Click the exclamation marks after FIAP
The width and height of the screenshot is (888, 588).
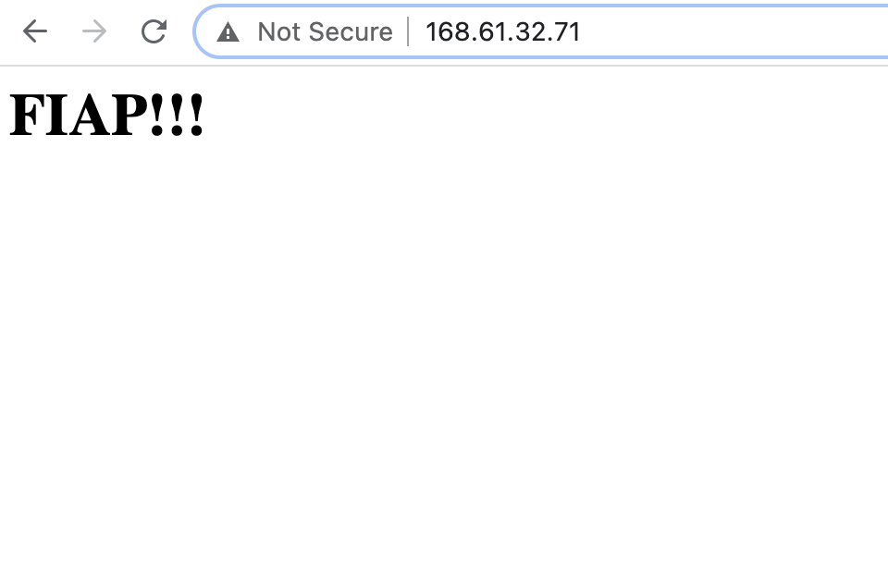click(x=177, y=115)
